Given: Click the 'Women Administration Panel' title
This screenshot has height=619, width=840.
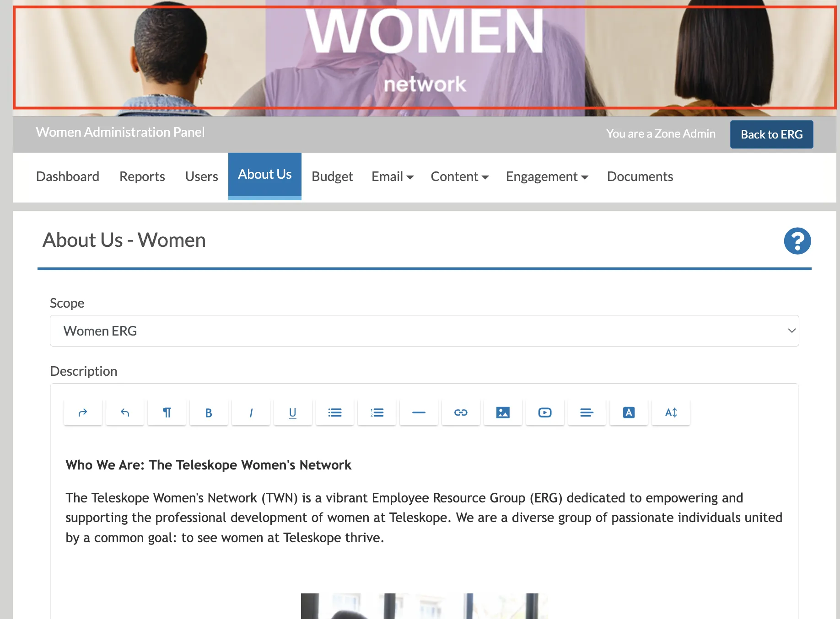Looking at the screenshot, I should [120, 132].
